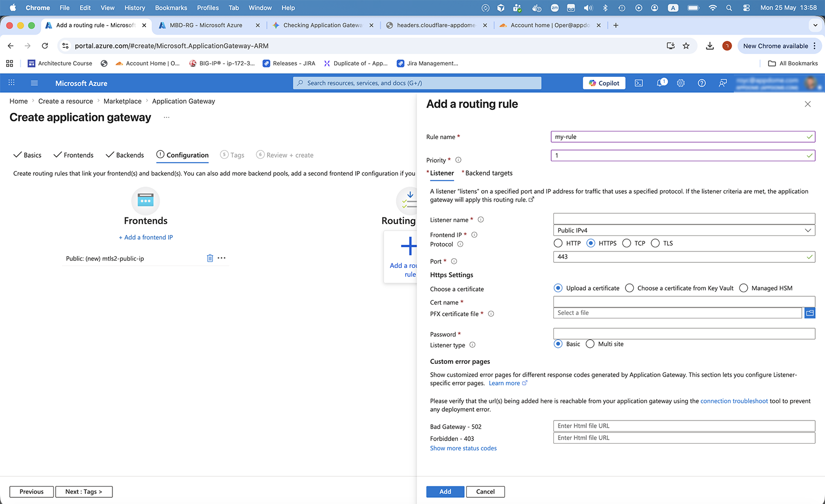
Task: Select the HTTP protocol radio button
Action: click(x=558, y=243)
